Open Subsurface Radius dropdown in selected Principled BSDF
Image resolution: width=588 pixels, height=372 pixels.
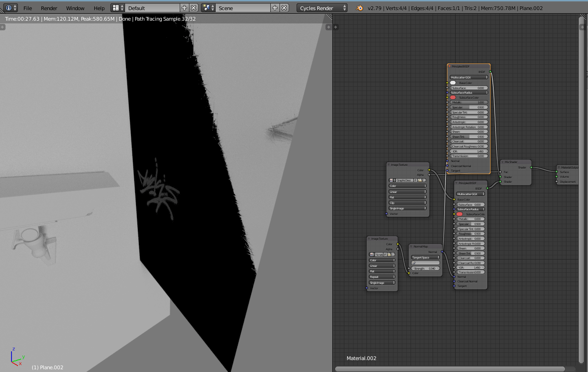click(468, 92)
